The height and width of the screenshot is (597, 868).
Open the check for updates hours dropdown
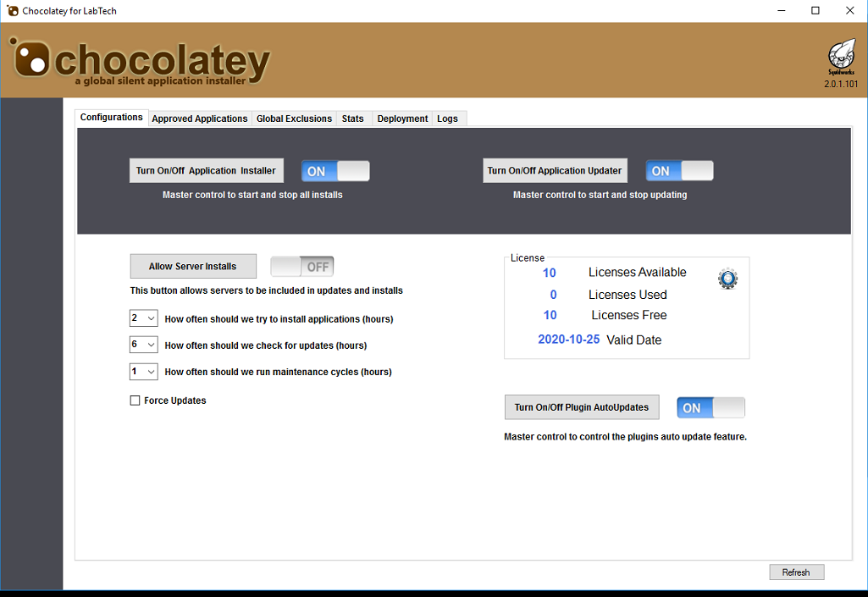point(144,345)
